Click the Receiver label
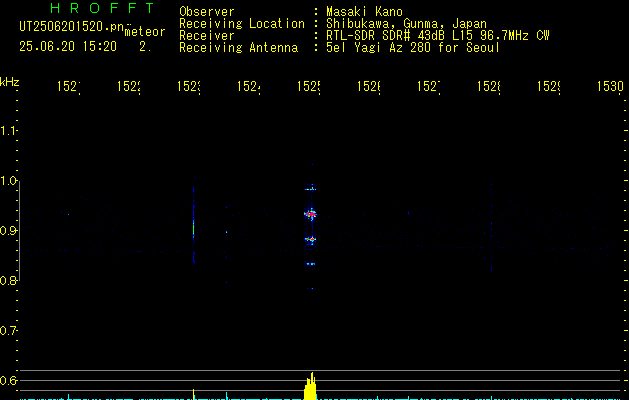The height and width of the screenshot is (400, 629). pyautogui.click(x=207, y=36)
